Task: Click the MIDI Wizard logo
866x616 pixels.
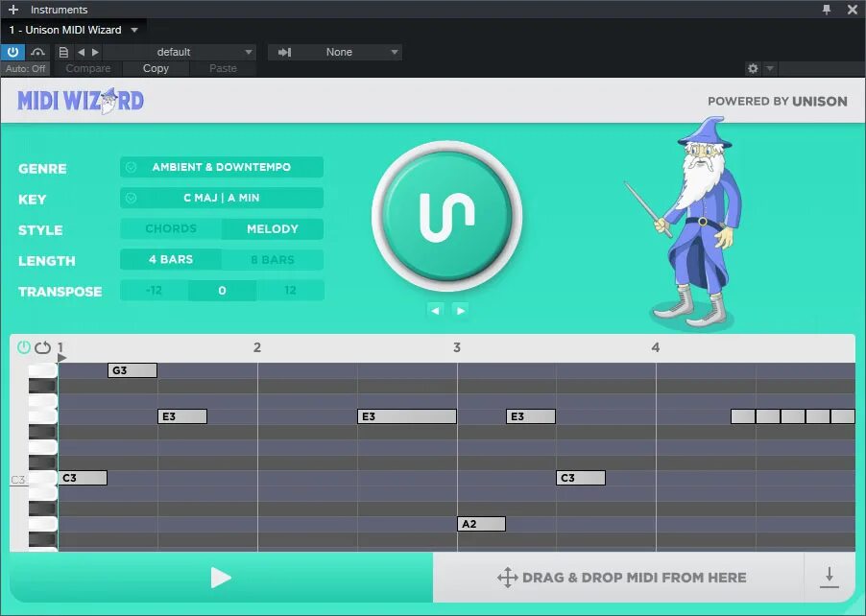Action: pyautogui.click(x=81, y=101)
